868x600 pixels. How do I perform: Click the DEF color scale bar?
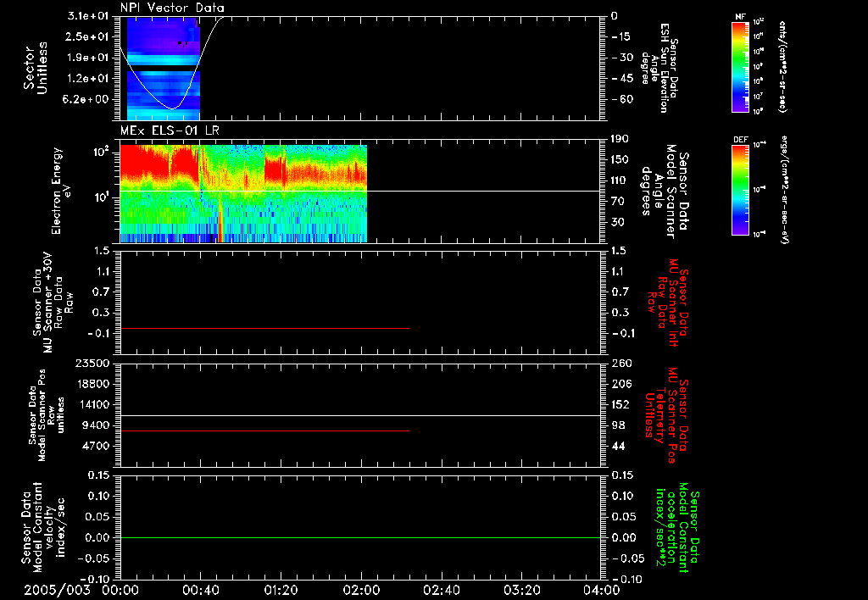(740, 190)
